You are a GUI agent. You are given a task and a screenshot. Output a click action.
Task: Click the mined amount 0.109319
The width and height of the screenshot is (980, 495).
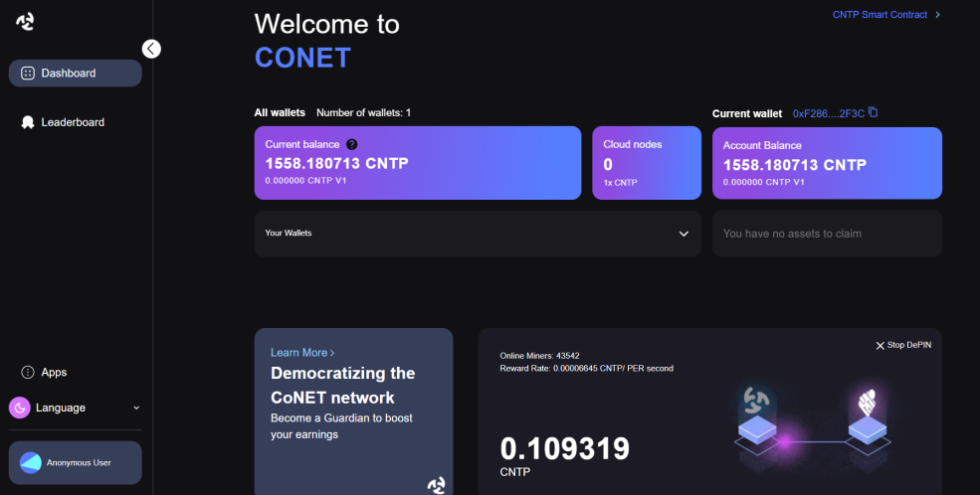point(565,448)
